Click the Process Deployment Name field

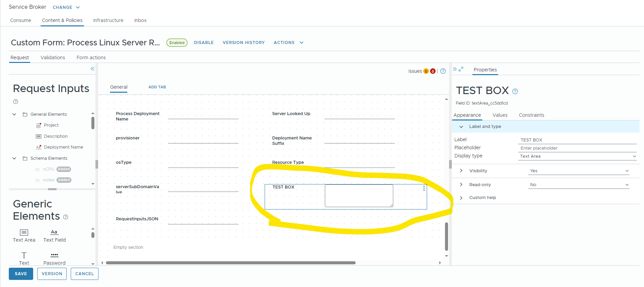(203, 115)
